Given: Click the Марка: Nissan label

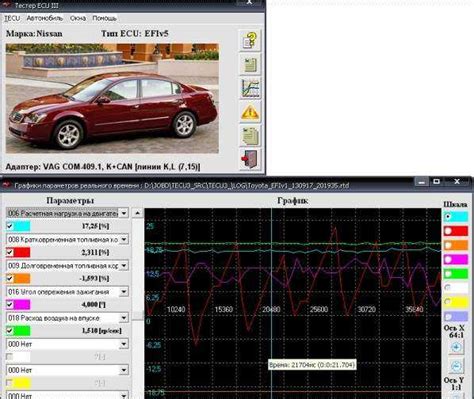Looking at the screenshot, I should click(x=34, y=34).
